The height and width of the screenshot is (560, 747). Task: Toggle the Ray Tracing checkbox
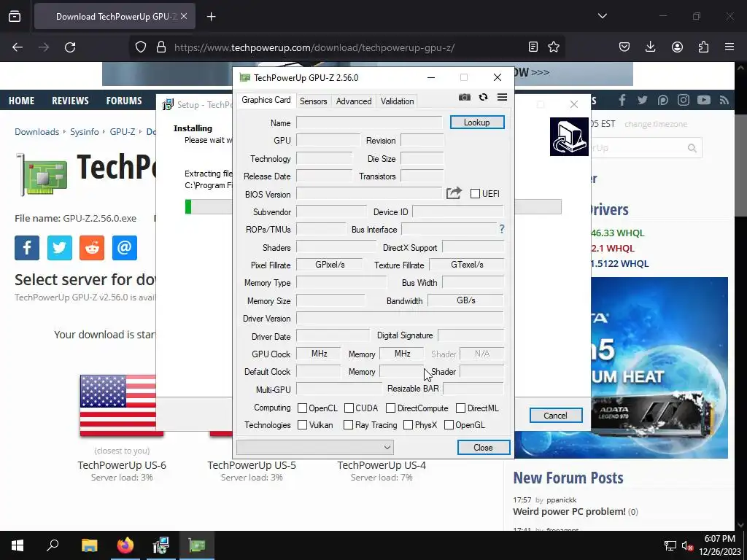(348, 425)
